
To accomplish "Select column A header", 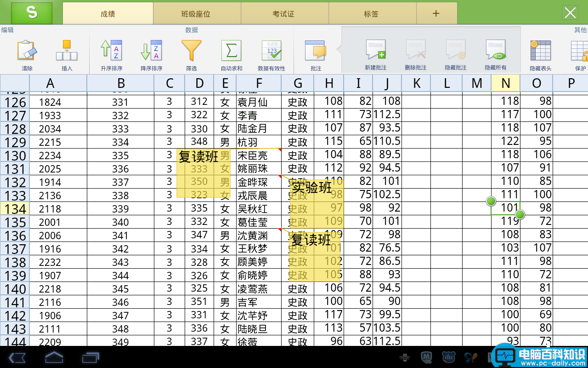I will click(x=58, y=83).
